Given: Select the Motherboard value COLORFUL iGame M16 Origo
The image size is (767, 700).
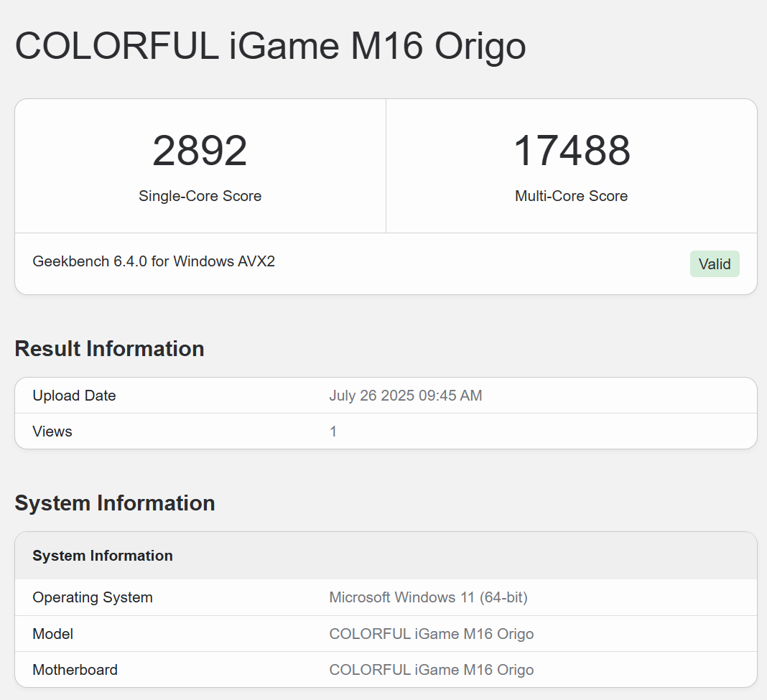Looking at the screenshot, I should [x=431, y=670].
